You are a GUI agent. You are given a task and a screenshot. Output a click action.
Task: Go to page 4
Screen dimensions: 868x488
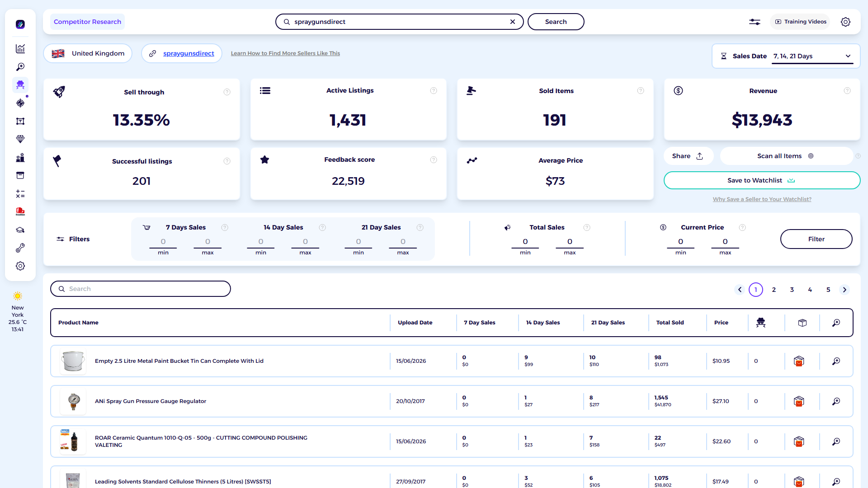click(x=810, y=290)
